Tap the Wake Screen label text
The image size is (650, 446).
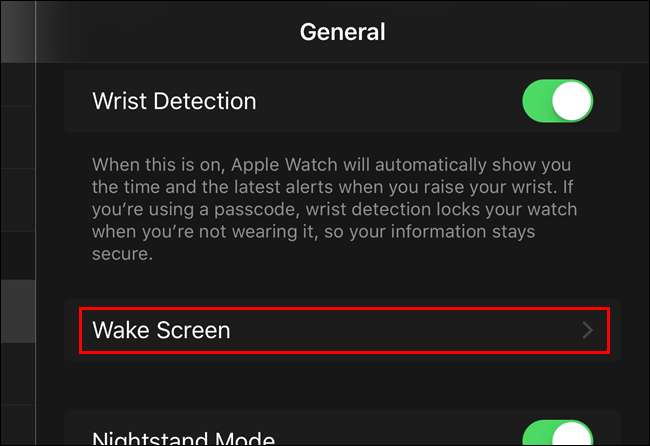[161, 330]
